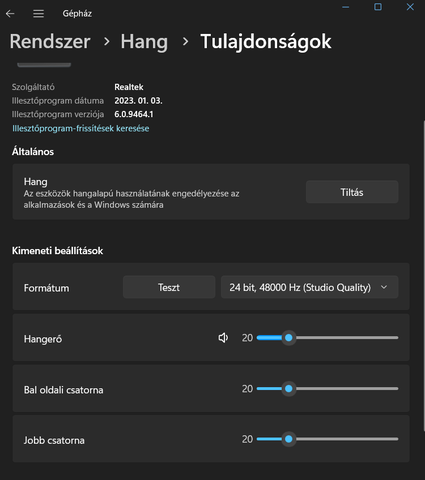Click the Jobb csatorna label
The image size is (425, 480).
point(54,440)
